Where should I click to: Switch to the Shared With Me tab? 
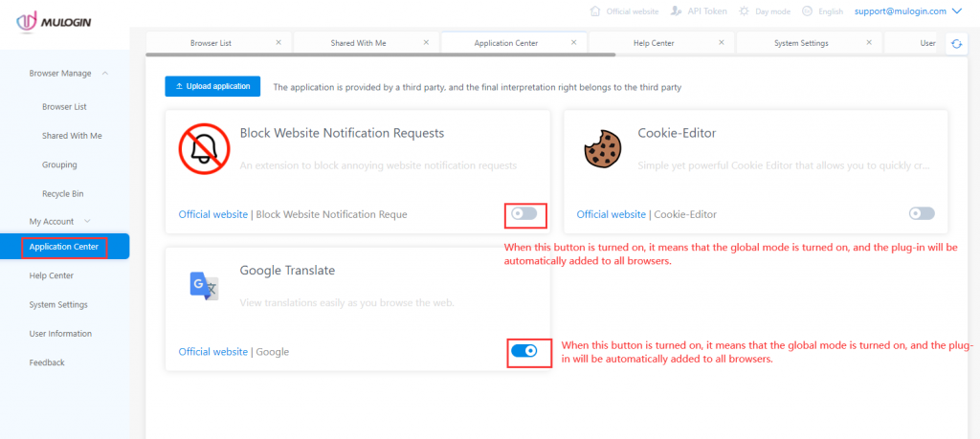click(x=358, y=43)
